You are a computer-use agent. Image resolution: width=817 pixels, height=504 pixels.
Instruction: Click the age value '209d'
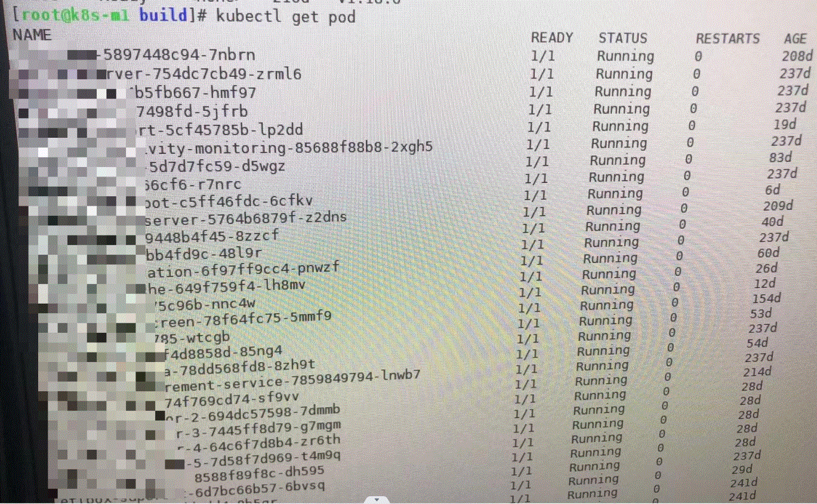(778, 206)
